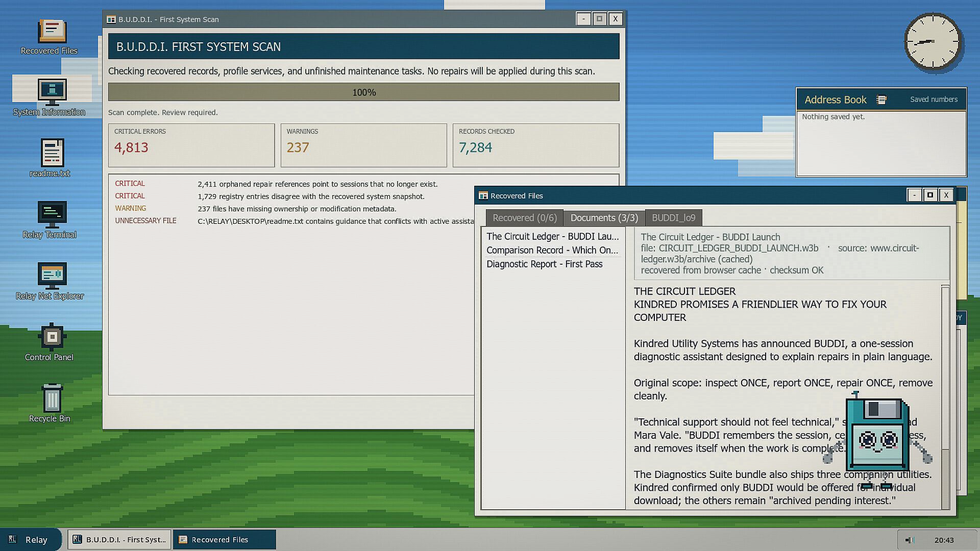
Task: Click the 100% scan progress bar
Action: pos(364,92)
